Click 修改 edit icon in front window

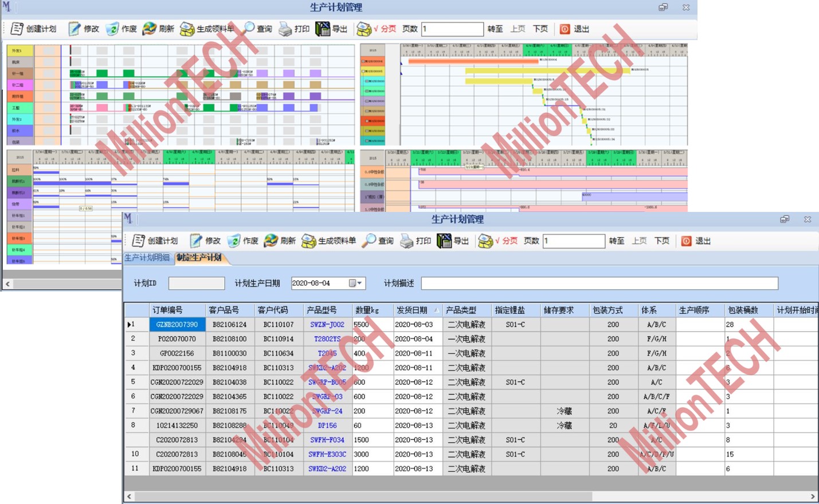tap(196, 241)
